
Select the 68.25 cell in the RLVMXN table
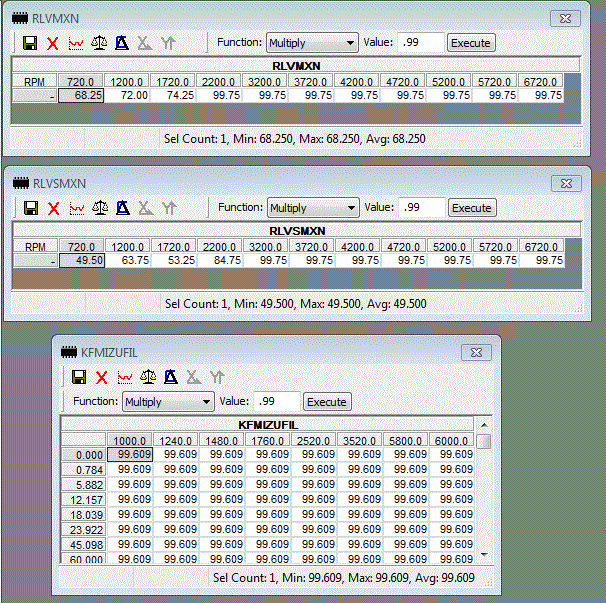81,95
